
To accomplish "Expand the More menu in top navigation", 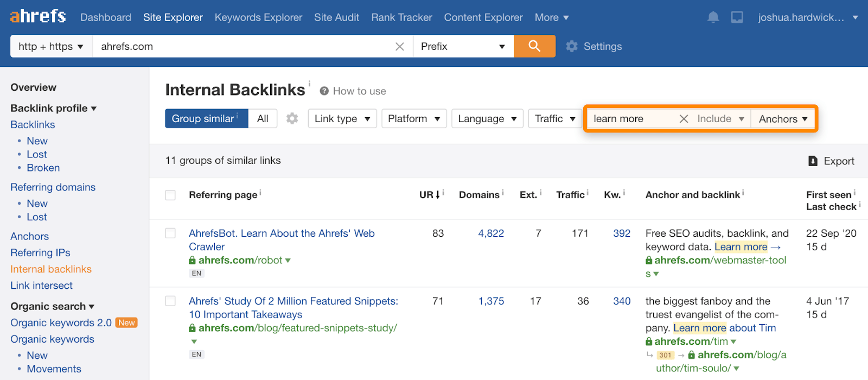I will pyautogui.click(x=552, y=17).
